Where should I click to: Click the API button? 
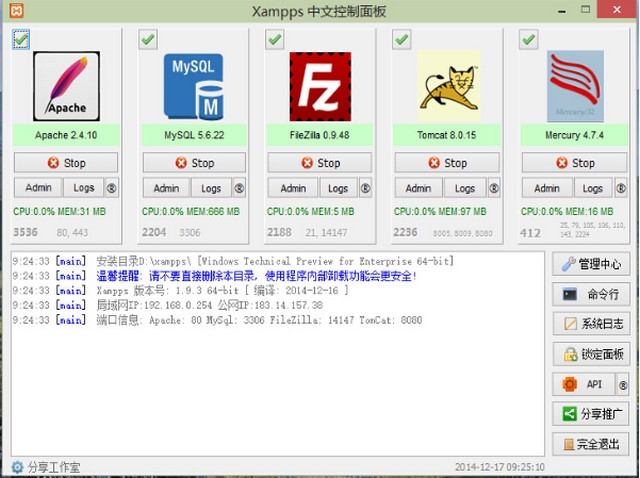[584, 385]
